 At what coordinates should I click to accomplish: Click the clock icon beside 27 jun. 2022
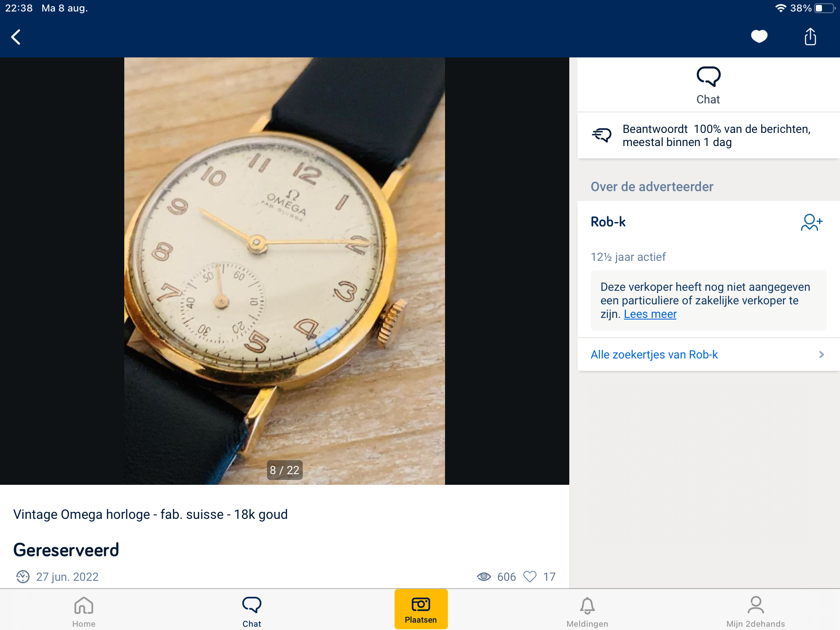point(23,577)
